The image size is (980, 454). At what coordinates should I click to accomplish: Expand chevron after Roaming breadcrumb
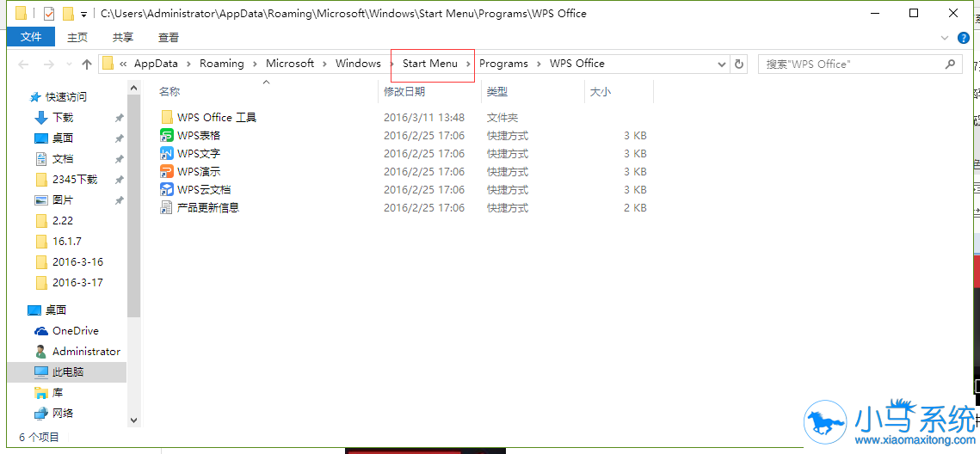point(255,64)
